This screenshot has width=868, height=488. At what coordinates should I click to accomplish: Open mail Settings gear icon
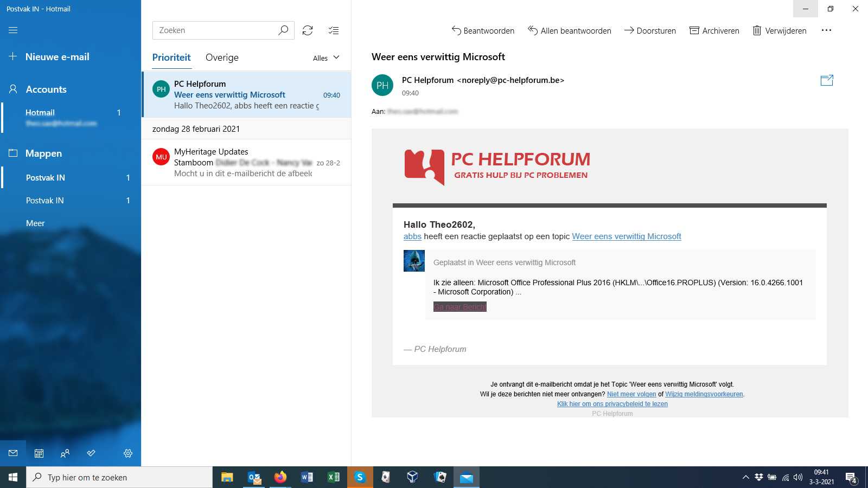[x=128, y=453]
